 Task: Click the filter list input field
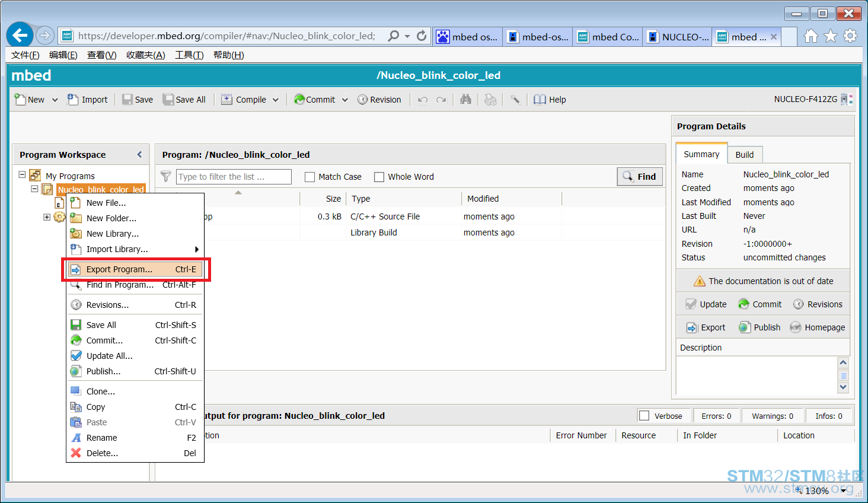pos(234,177)
